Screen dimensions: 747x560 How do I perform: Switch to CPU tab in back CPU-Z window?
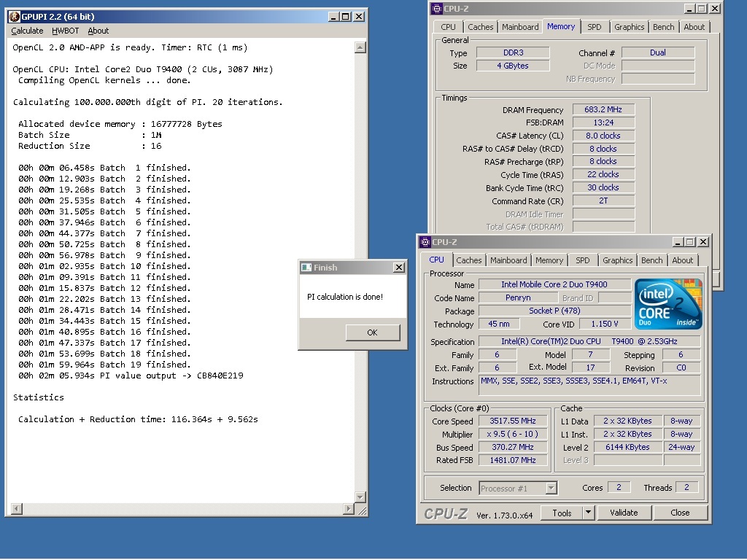448,27
